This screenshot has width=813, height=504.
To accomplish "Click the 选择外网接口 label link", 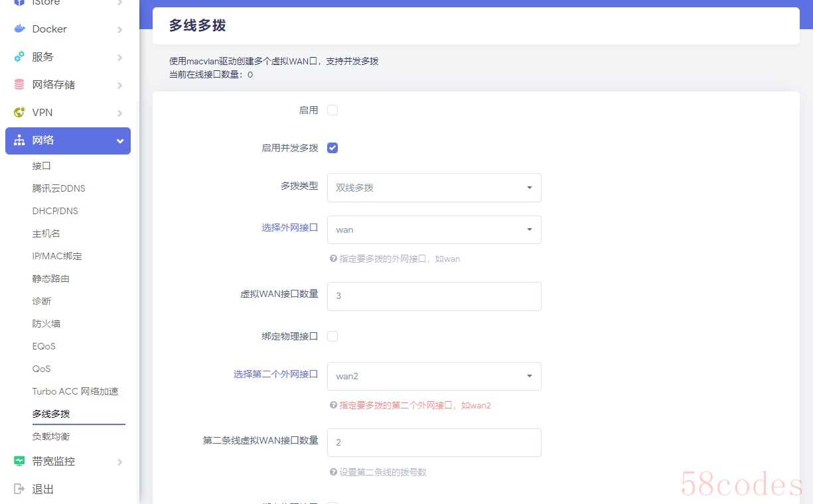I will click(290, 227).
